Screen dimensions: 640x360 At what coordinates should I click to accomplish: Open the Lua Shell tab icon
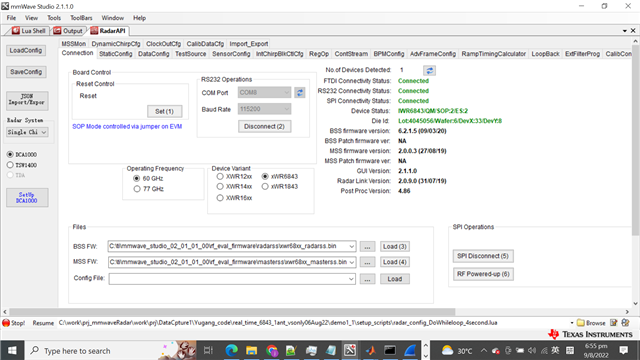coord(16,31)
